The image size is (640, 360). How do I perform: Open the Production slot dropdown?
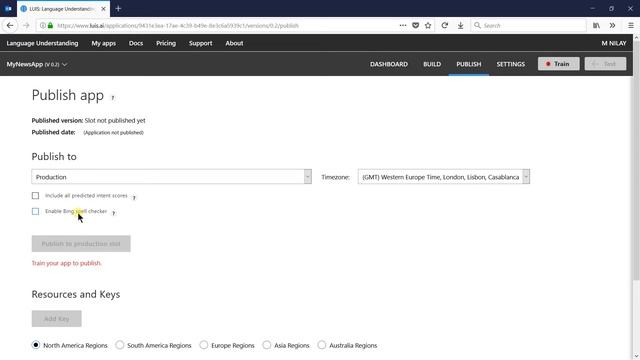pos(171,177)
